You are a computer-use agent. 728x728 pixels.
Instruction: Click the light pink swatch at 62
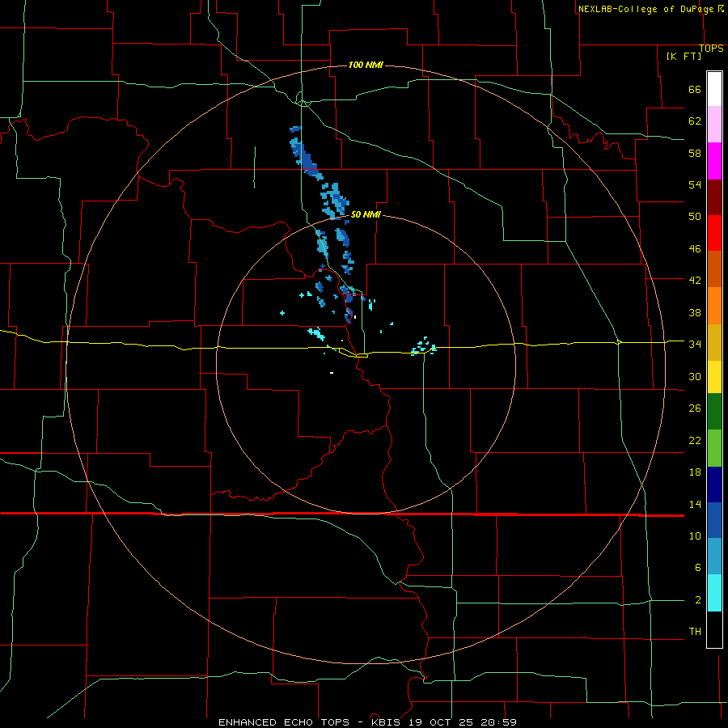[x=714, y=125]
